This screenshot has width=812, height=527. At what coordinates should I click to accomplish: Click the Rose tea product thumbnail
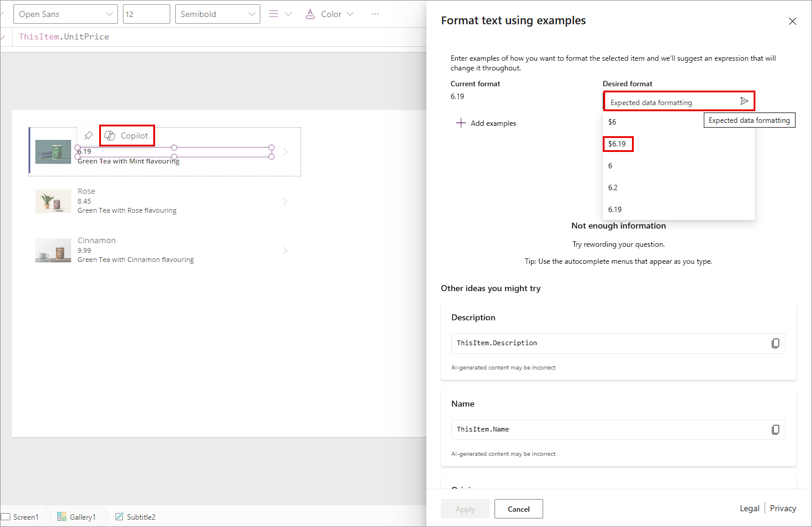pos(53,201)
